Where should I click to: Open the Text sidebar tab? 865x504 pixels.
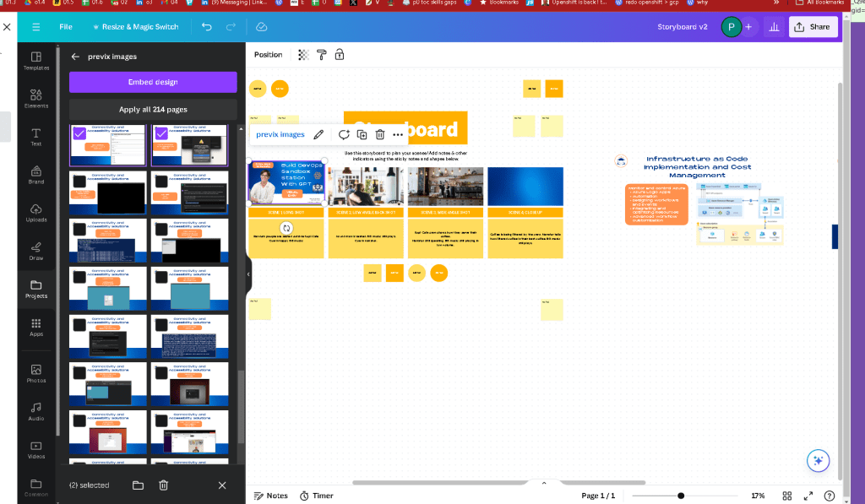pyautogui.click(x=36, y=137)
